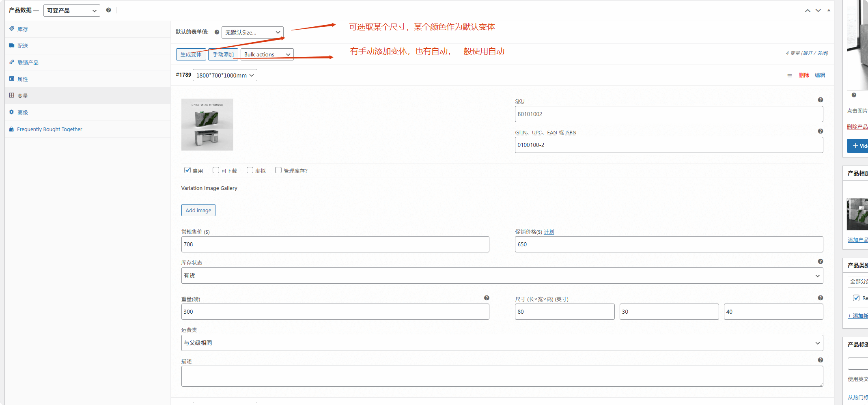Tick the 管理库存 checkbox
The height and width of the screenshot is (405, 868).
278,170
